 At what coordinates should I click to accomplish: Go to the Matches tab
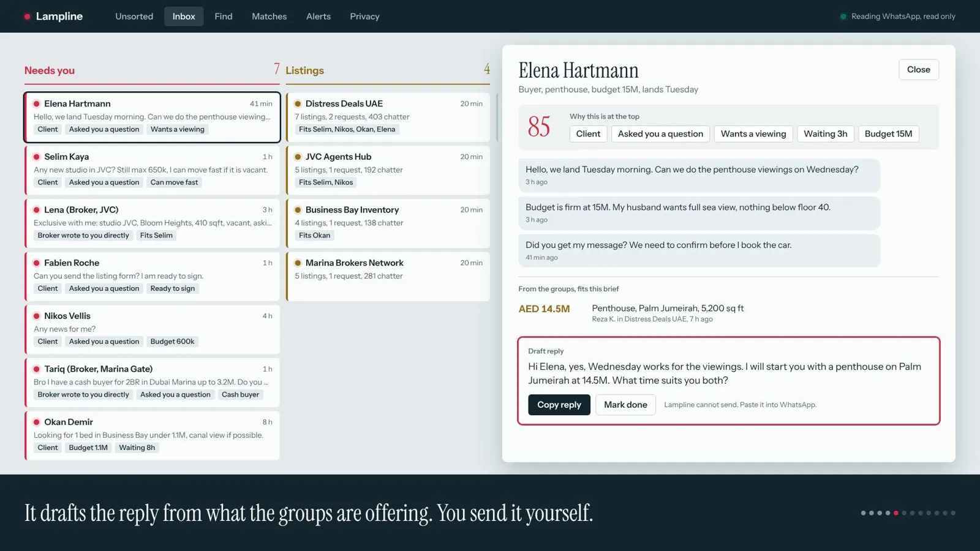(269, 17)
